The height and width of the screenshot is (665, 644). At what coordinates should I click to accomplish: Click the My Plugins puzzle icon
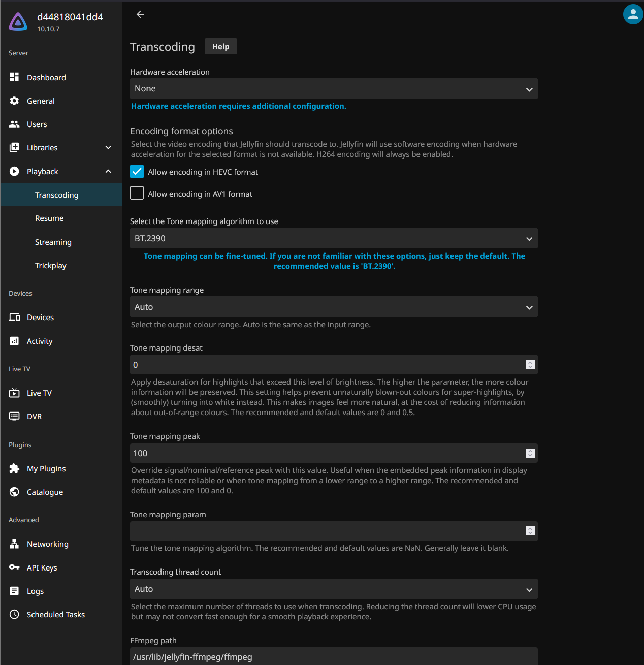tap(14, 468)
